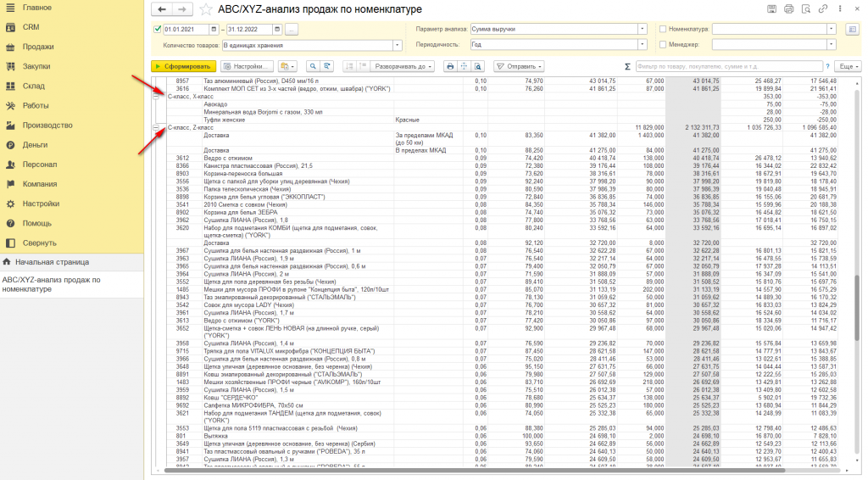
Task: Open calendar for end date 31.12.2022
Action: [x=277, y=30]
